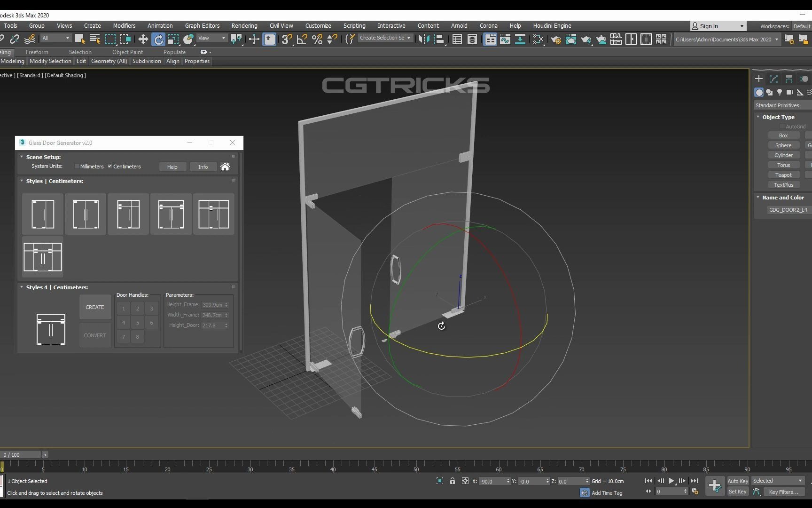The height and width of the screenshot is (508, 812).
Task: Click the home icon in Glass Door Generator
Action: point(225,167)
